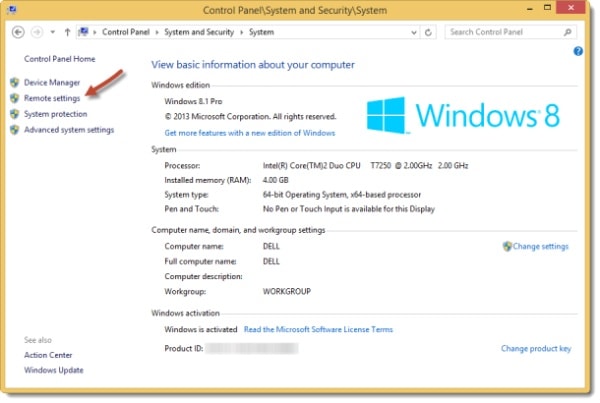The width and height of the screenshot is (600, 403).
Task: Open Action Center under See also
Action: pos(48,355)
